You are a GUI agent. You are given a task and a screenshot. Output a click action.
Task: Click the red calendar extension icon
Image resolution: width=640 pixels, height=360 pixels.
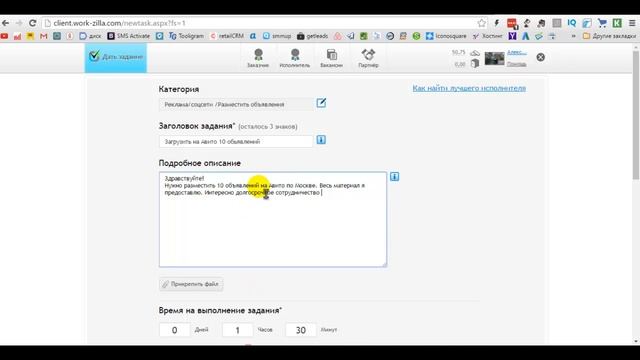click(512, 23)
